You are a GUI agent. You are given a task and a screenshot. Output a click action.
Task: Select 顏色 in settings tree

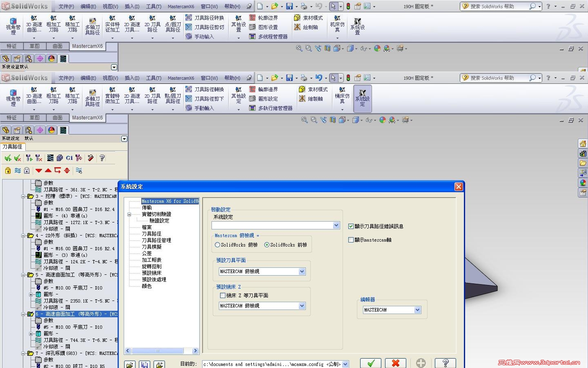click(x=147, y=286)
